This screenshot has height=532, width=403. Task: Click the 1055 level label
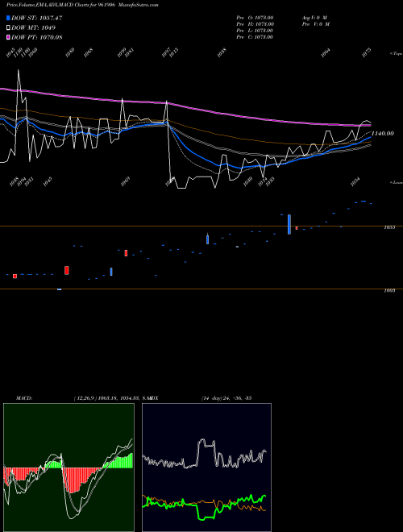(389, 227)
